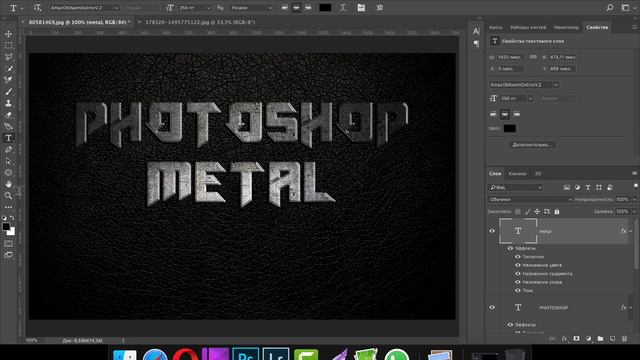Select the Hand tool
Viewport: 640px width, 360px height.
9,184
